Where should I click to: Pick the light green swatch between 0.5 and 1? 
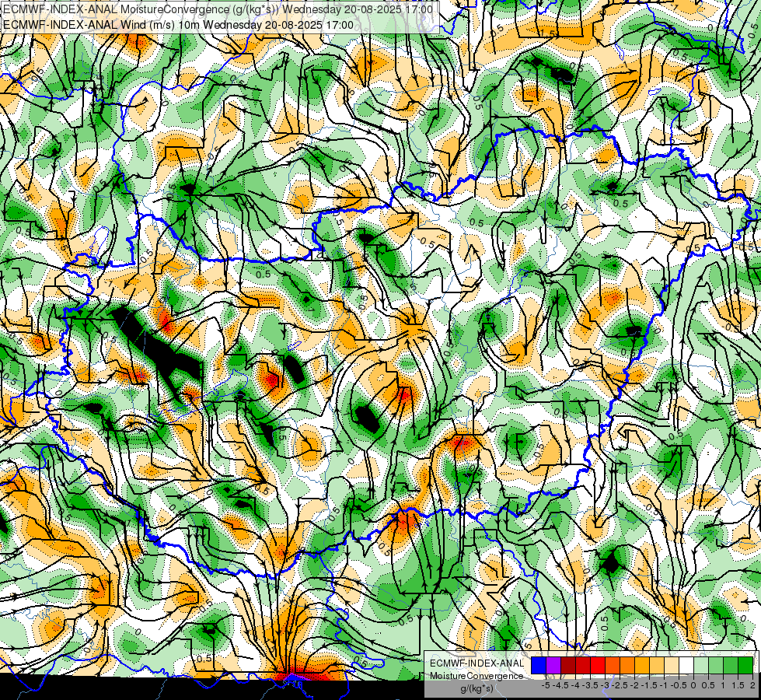click(716, 666)
